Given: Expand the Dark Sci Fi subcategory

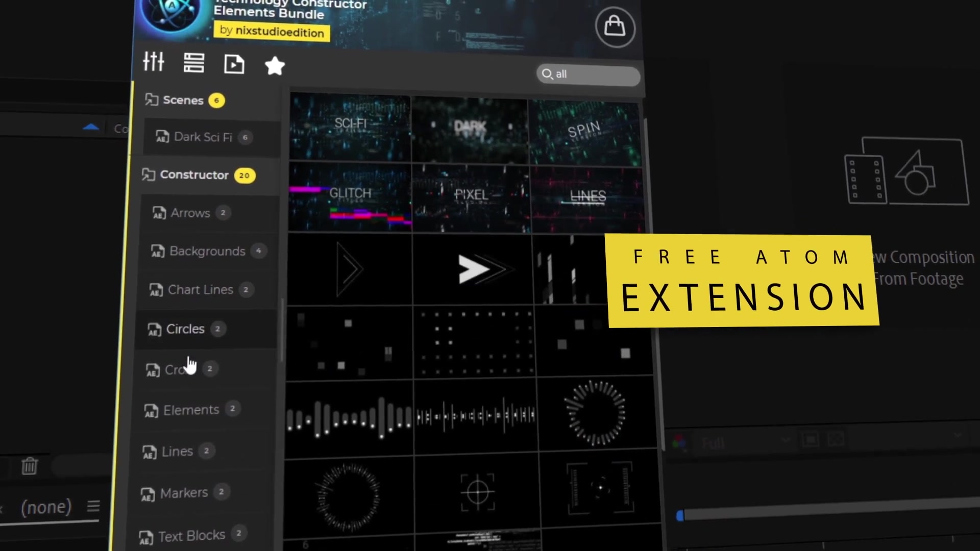Looking at the screenshot, I should click(203, 137).
